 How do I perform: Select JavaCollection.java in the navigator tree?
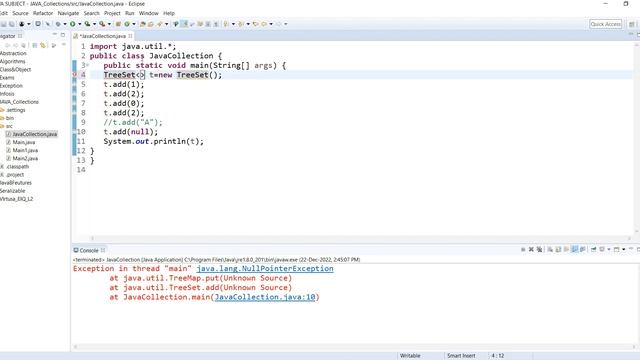point(31,134)
